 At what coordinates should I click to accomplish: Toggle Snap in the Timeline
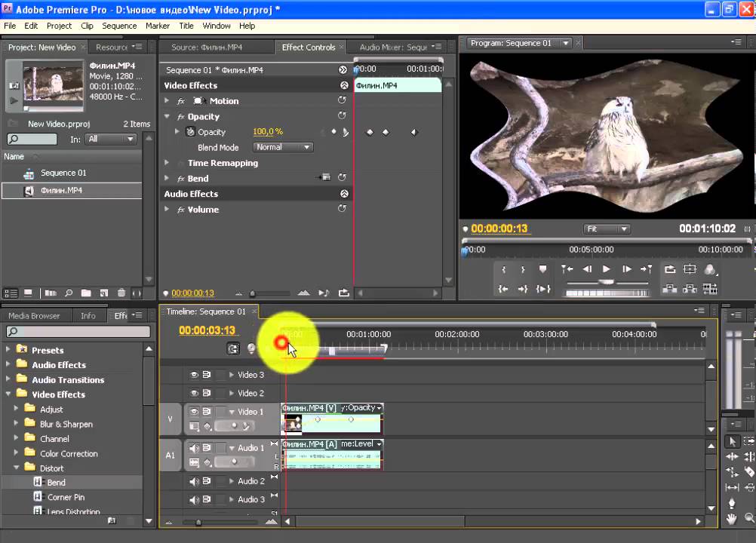tap(233, 348)
